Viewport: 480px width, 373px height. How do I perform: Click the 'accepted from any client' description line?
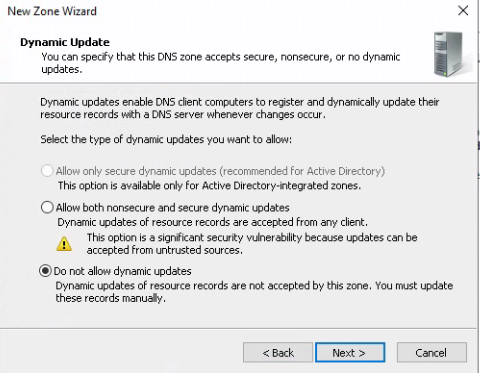(x=212, y=222)
